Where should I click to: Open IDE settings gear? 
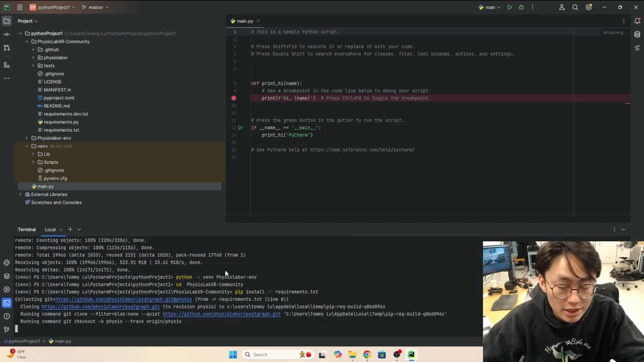(589, 8)
